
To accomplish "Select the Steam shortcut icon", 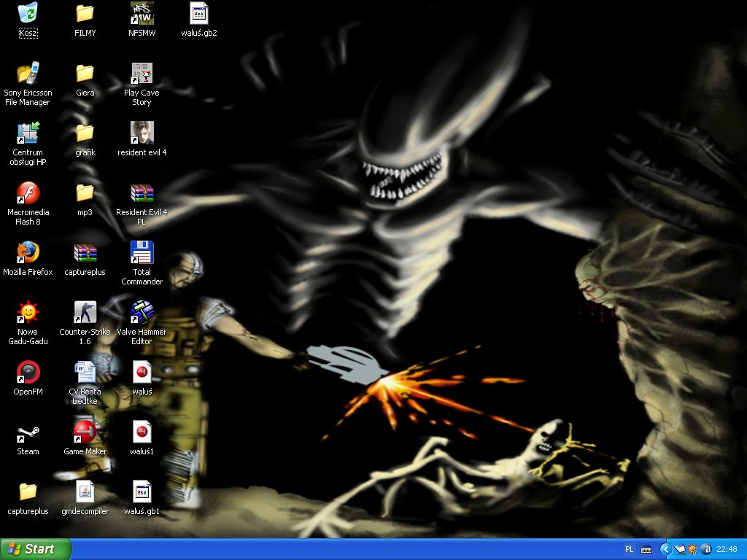I will [28, 432].
